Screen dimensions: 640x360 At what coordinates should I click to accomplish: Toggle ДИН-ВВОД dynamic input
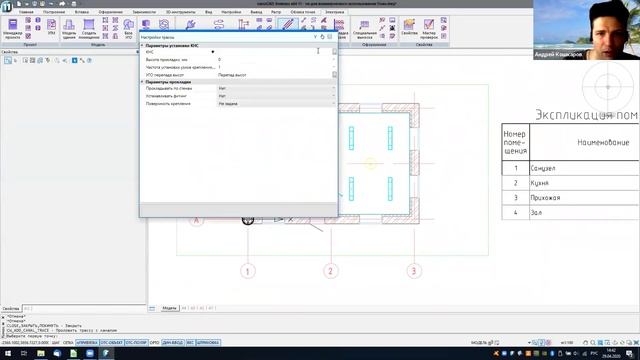click(x=173, y=343)
